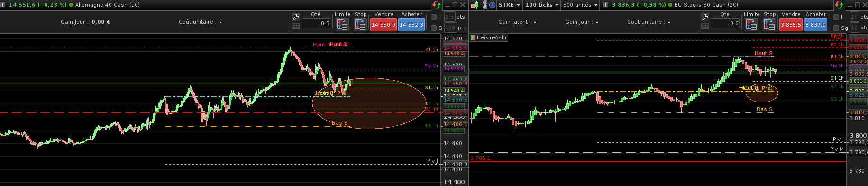The width and height of the screenshot is (868, 186).
Task: Place Stop order icon in EU Stocks 50 chart
Action: (769, 25)
